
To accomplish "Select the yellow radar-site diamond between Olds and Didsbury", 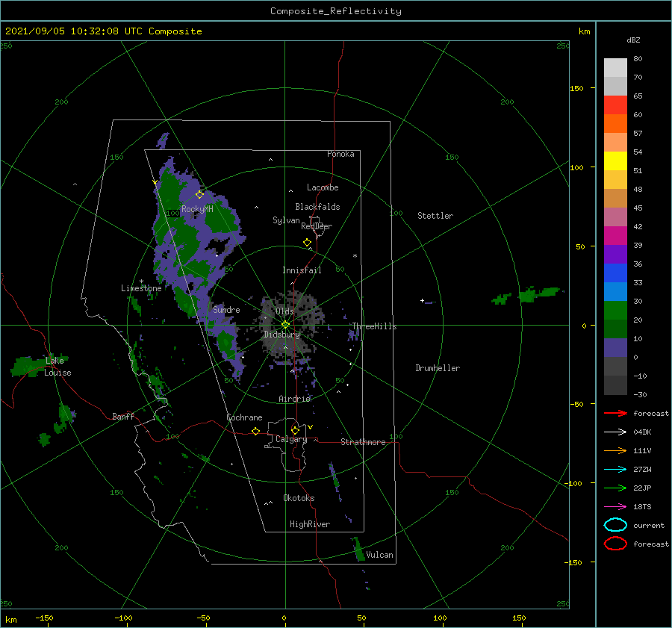I will (x=285, y=325).
